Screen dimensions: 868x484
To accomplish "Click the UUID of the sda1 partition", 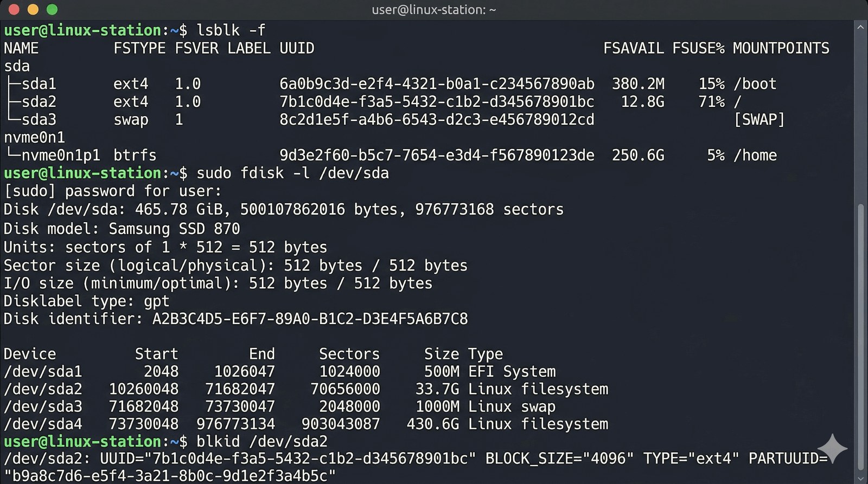I will 437,84.
